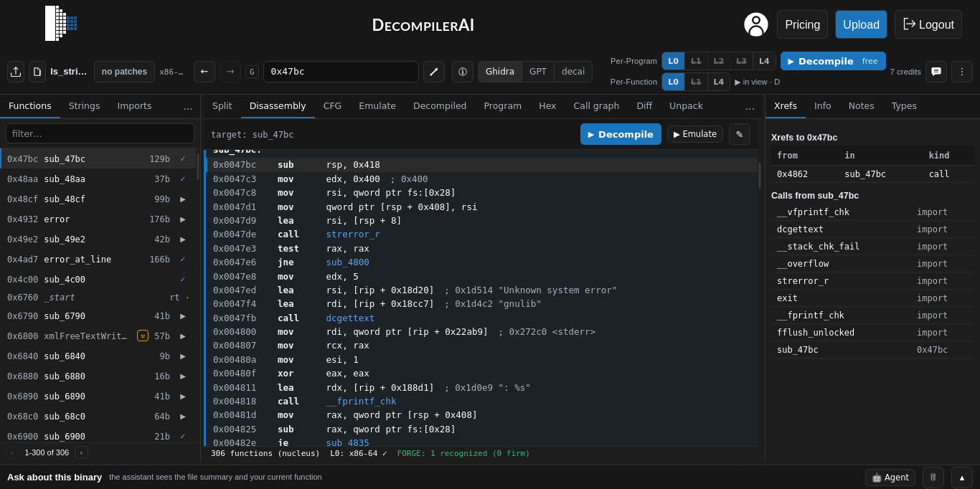Click xref source 0x4862
This screenshot has width=980, height=489.
pyautogui.click(x=792, y=174)
